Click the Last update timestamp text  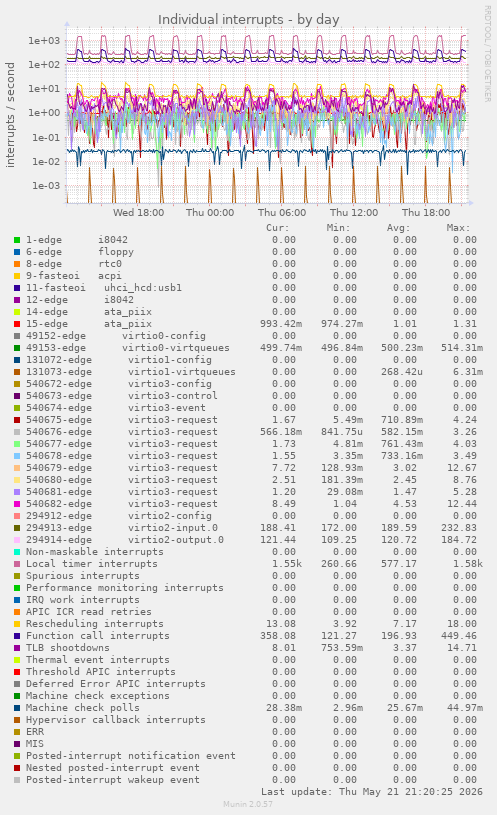tap(372, 792)
